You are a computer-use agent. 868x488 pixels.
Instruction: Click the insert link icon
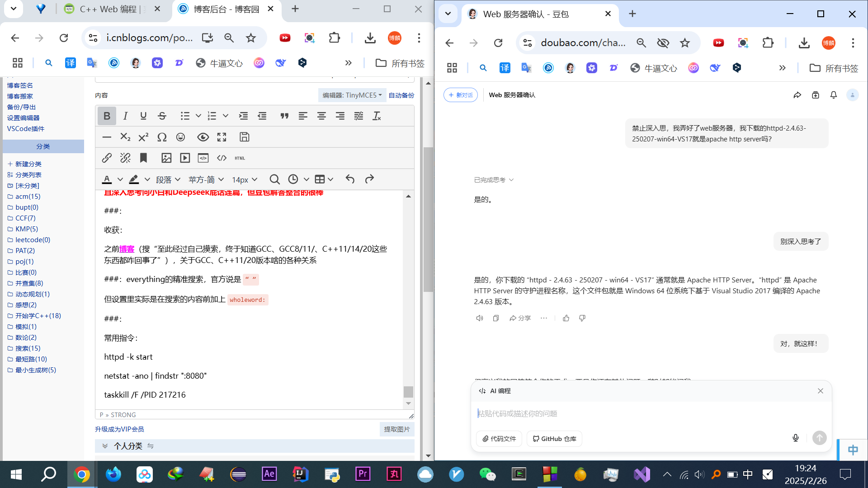pos(107,158)
